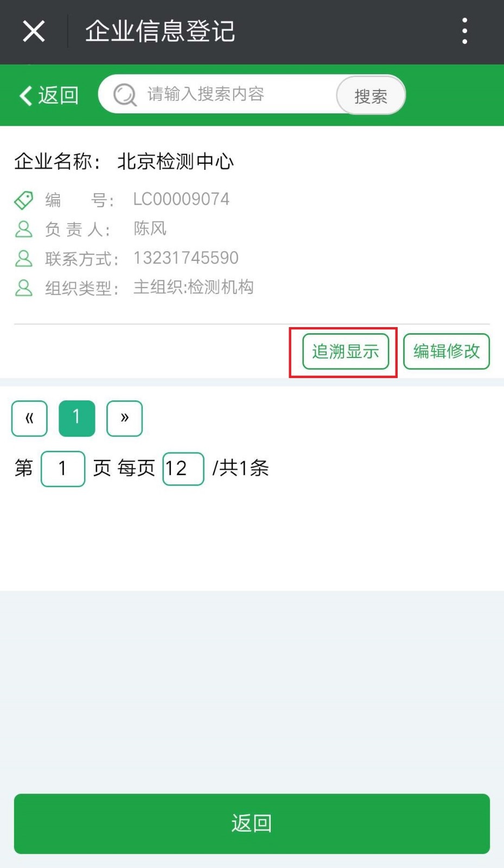The image size is (504, 868).
Task: Tap the back chevron icon beside 返回
Action: (x=25, y=95)
